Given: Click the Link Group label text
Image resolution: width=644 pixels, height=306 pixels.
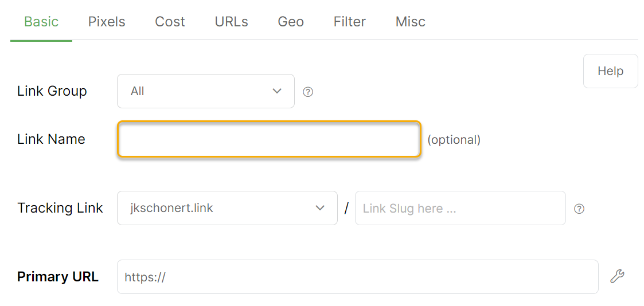Looking at the screenshot, I should pos(52,91).
